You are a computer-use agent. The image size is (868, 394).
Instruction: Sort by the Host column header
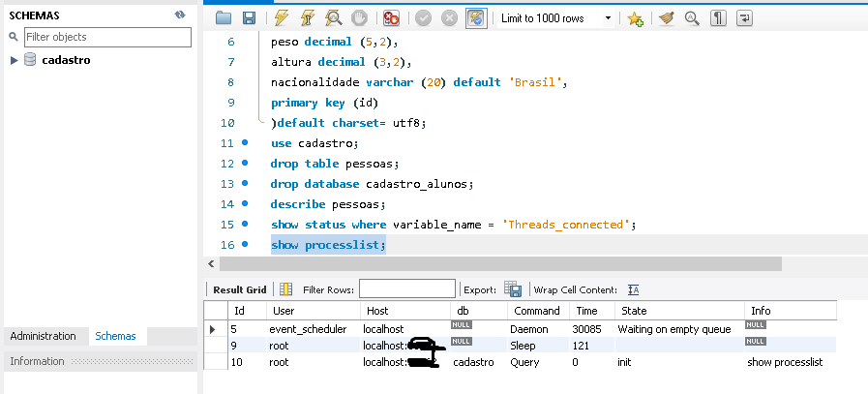pyautogui.click(x=405, y=311)
